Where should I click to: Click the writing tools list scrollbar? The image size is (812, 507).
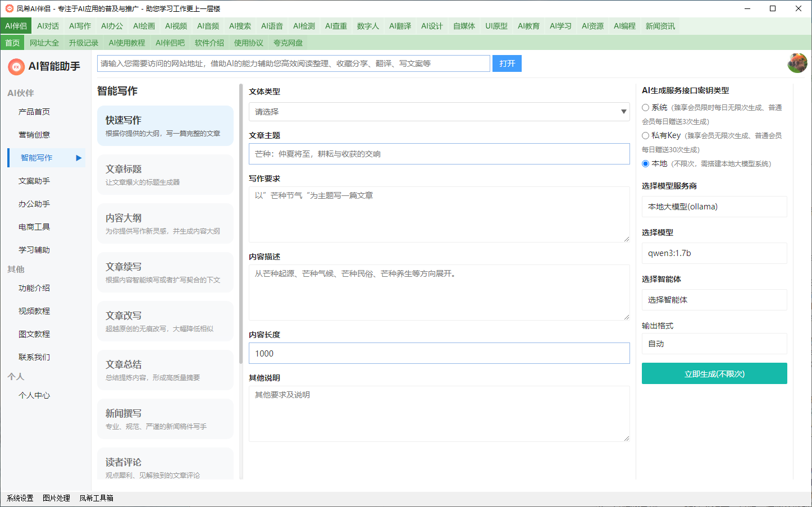[x=241, y=225]
